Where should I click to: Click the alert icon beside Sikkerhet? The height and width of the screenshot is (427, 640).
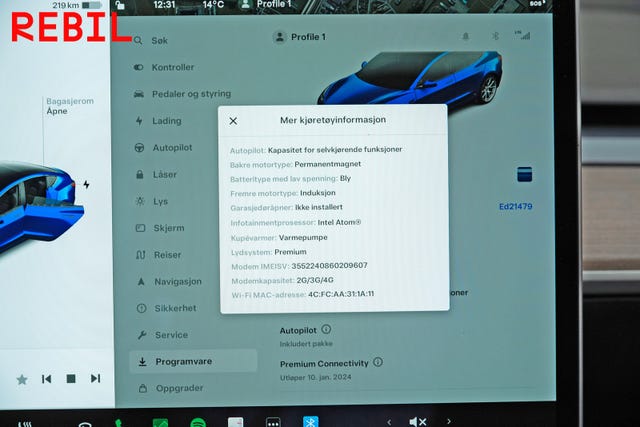point(142,308)
